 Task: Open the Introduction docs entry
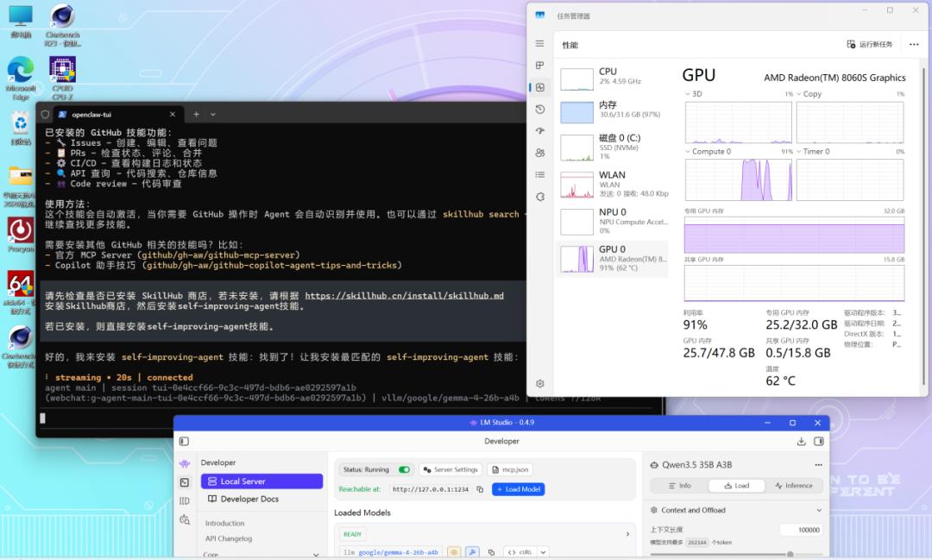coord(224,523)
